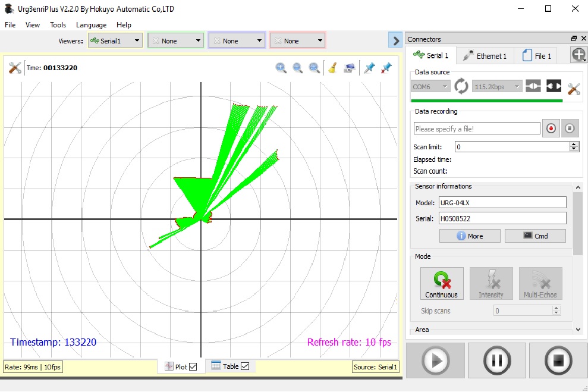Toggle Intensity mode
This screenshot has width=588, height=392.
pos(491,283)
